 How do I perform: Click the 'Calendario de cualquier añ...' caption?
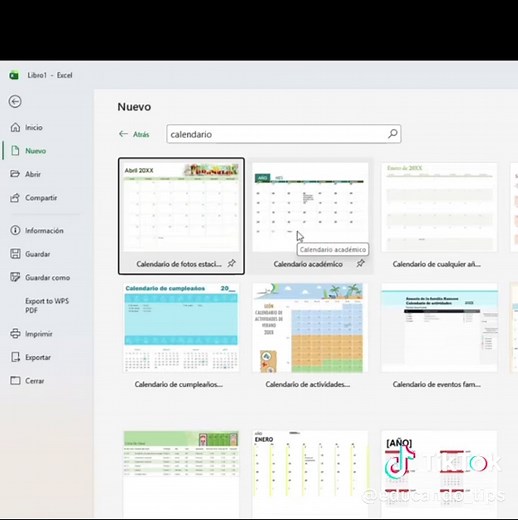437,264
